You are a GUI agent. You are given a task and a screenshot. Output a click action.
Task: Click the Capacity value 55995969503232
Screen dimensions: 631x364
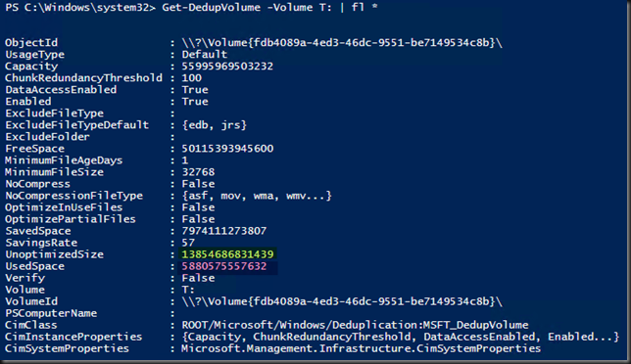(227, 67)
